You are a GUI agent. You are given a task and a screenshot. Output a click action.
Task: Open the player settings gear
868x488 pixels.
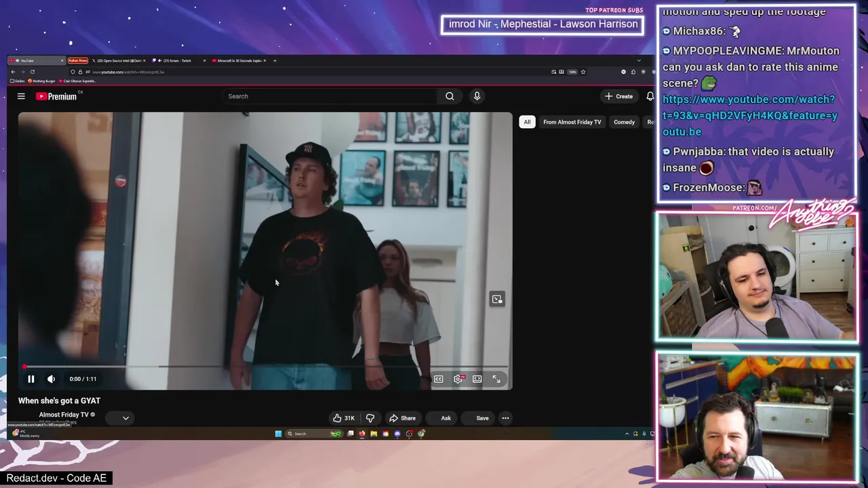[x=458, y=379]
